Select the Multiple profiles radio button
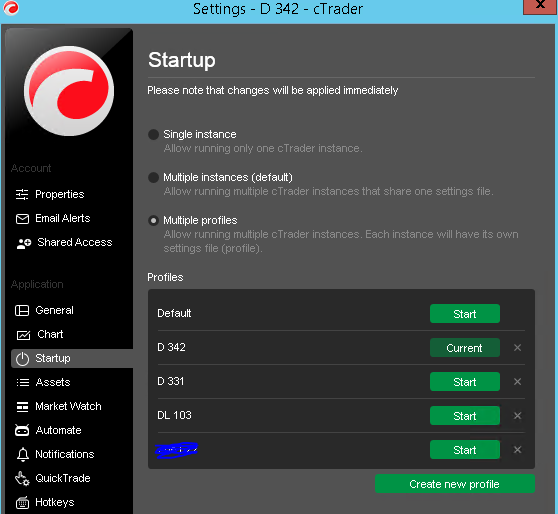This screenshot has height=514, width=558. point(153,221)
